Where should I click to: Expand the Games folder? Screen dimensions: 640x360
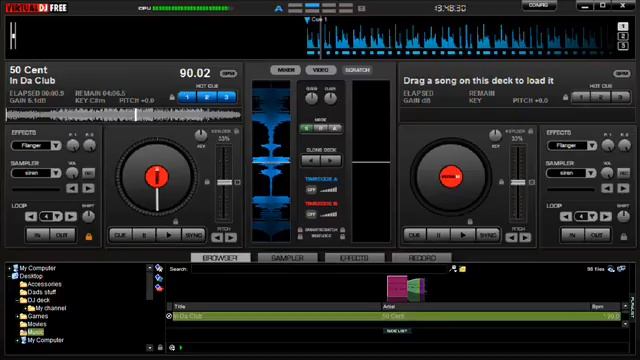[18, 316]
